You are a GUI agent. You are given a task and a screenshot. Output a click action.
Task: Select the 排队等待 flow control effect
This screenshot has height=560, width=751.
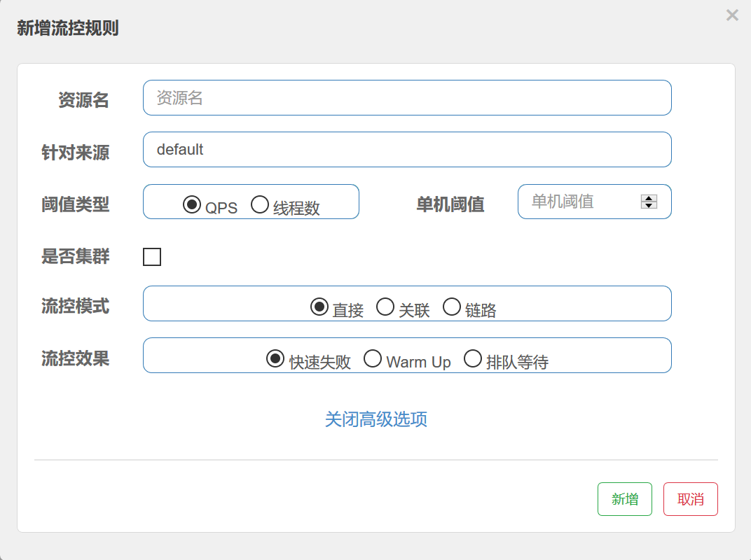[x=473, y=358]
